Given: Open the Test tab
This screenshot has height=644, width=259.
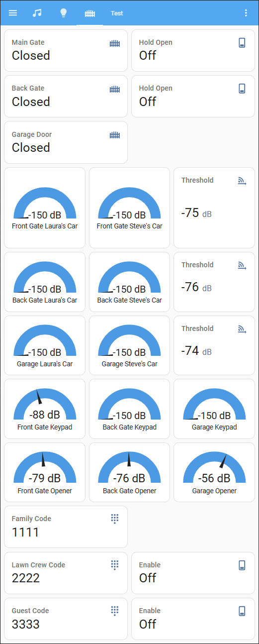Looking at the screenshot, I should click(x=117, y=13).
